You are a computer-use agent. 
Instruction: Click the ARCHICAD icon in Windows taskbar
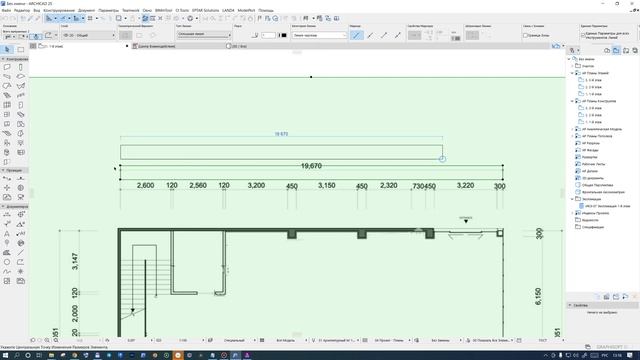[235, 356]
